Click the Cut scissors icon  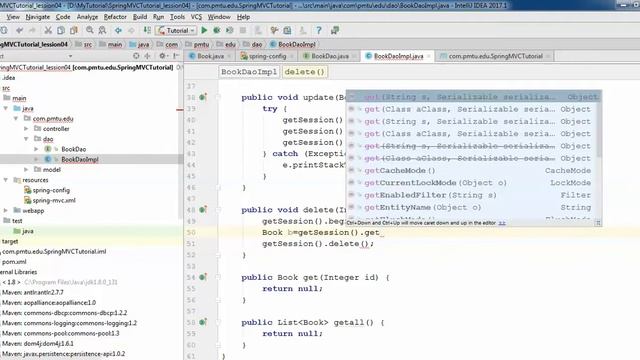pos(48,31)
